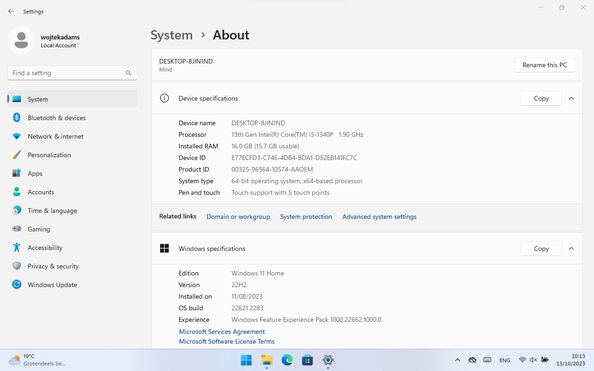
Task: Copy the Device specifications
Action: pos(541,99)
